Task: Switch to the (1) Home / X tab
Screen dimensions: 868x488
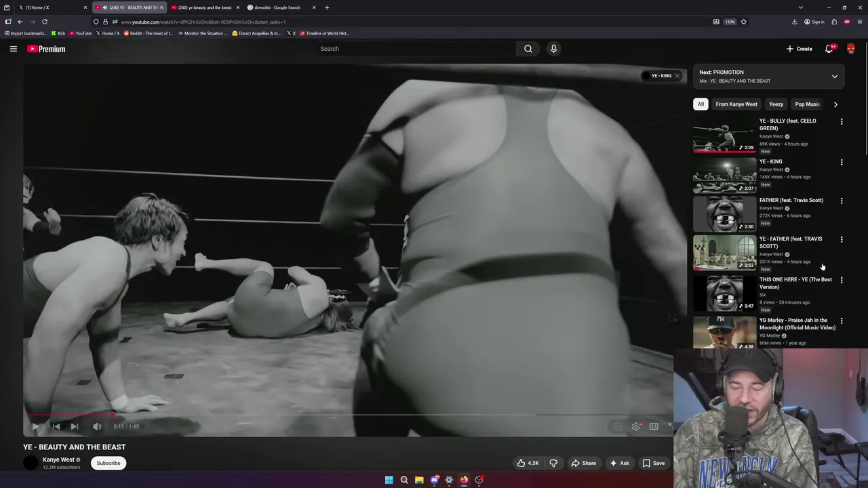Action: click(x=52, y=7)
